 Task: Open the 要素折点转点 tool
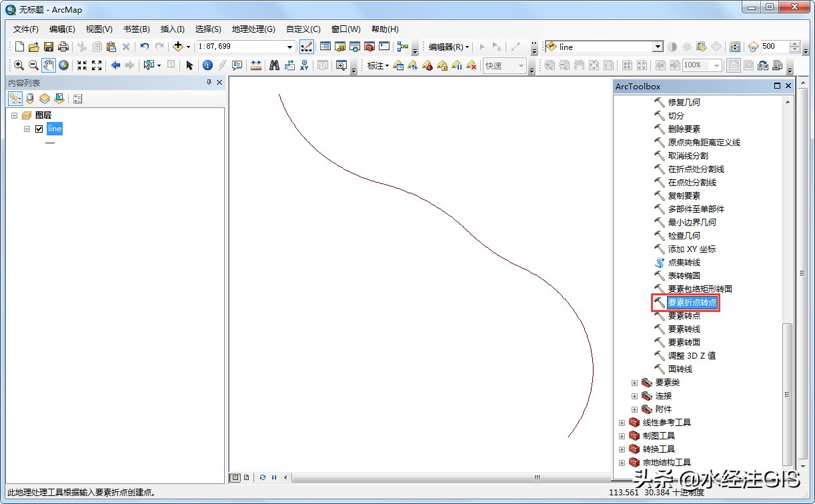pyautogui.click(x=692, y=303)
